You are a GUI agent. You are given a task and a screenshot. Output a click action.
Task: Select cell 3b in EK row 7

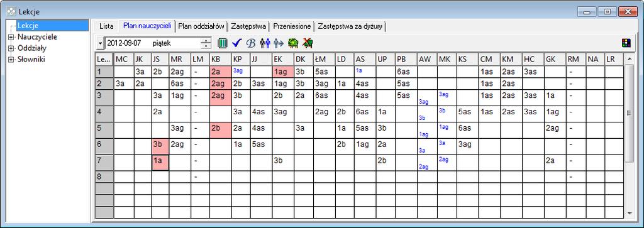(x=283, y=163)
